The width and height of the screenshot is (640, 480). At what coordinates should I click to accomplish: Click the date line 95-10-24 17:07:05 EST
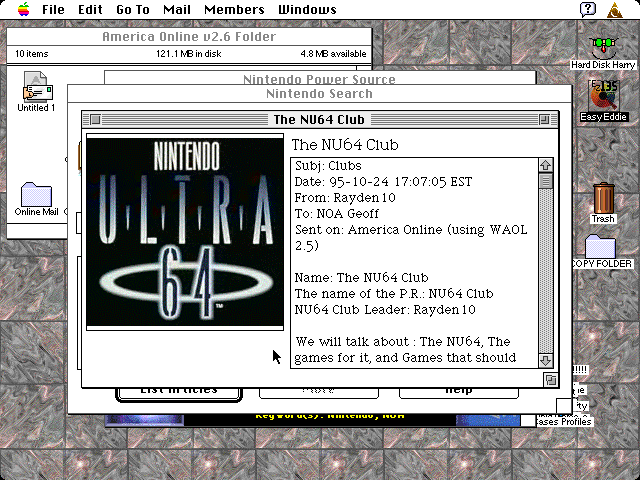pyautogui.click(x=383, y=182)
